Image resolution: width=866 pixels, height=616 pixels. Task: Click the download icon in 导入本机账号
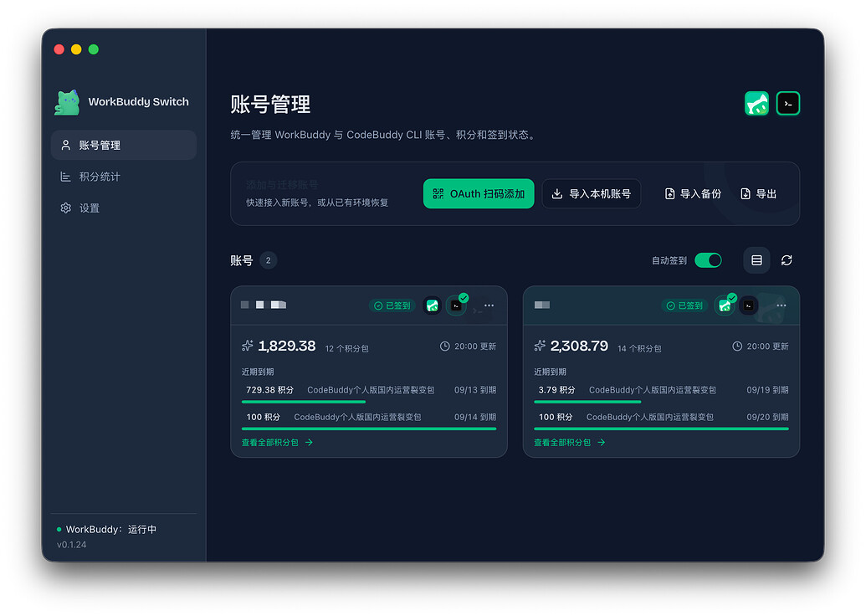tap(557, 194)
